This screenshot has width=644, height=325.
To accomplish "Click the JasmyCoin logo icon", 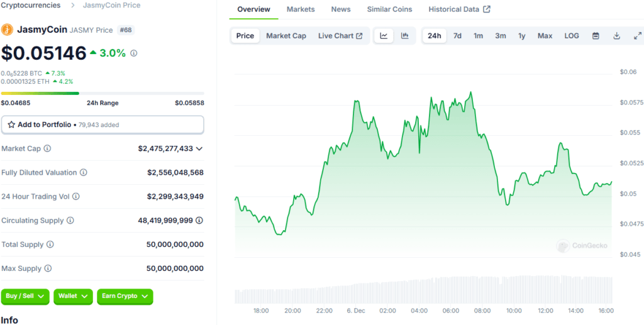I will pyautogui.click(x=7, y=30).
